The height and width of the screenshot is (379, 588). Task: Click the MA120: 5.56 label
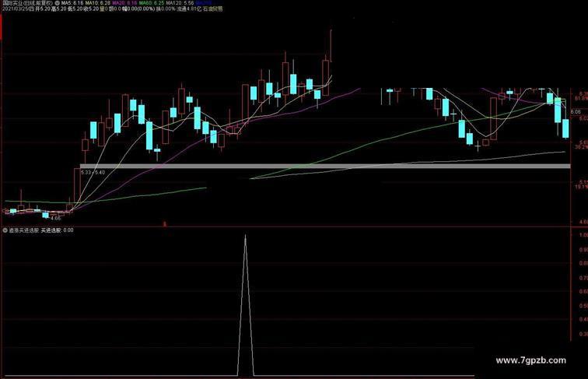(180, 2)
